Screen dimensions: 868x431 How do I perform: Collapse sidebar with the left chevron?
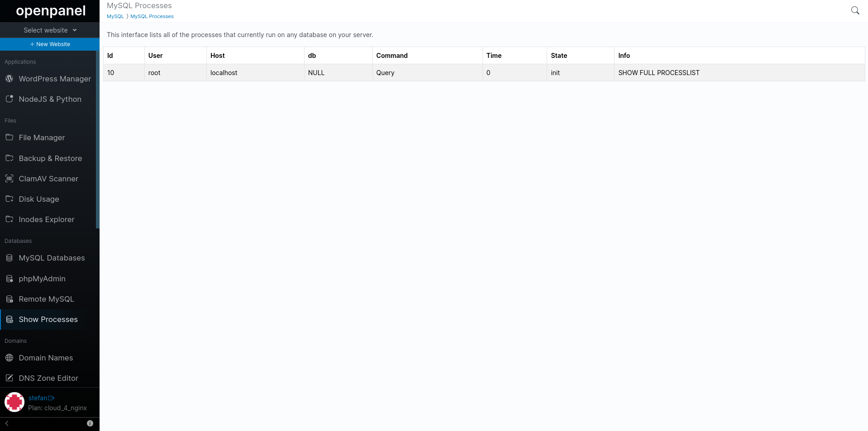pyautogui.click(x=7, y=423)
